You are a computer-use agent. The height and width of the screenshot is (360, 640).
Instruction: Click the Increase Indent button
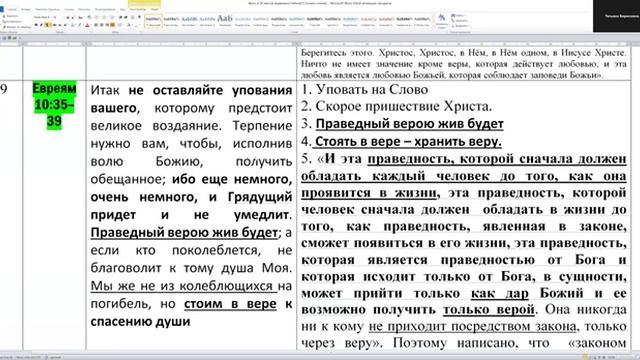[126, 17]
